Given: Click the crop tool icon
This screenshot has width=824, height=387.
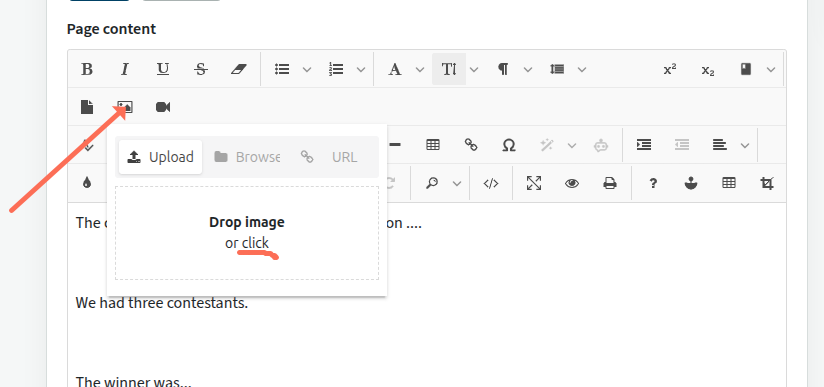Looking at the screenshot, I should click(767, 183).
